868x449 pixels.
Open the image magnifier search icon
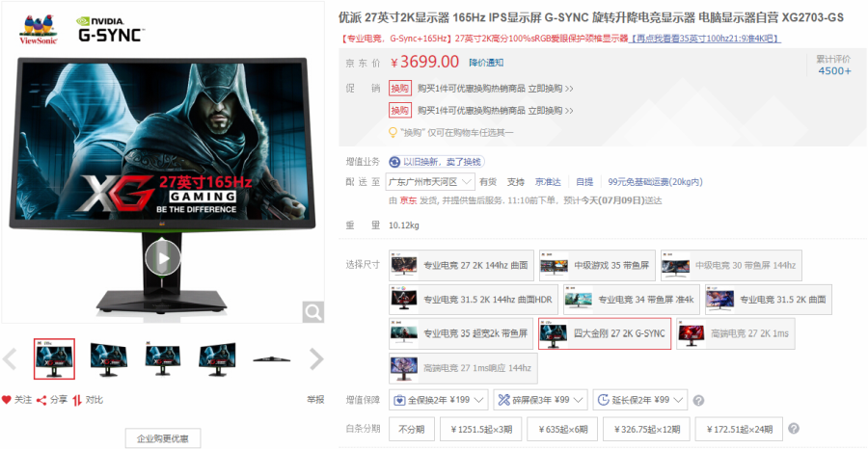312,312
